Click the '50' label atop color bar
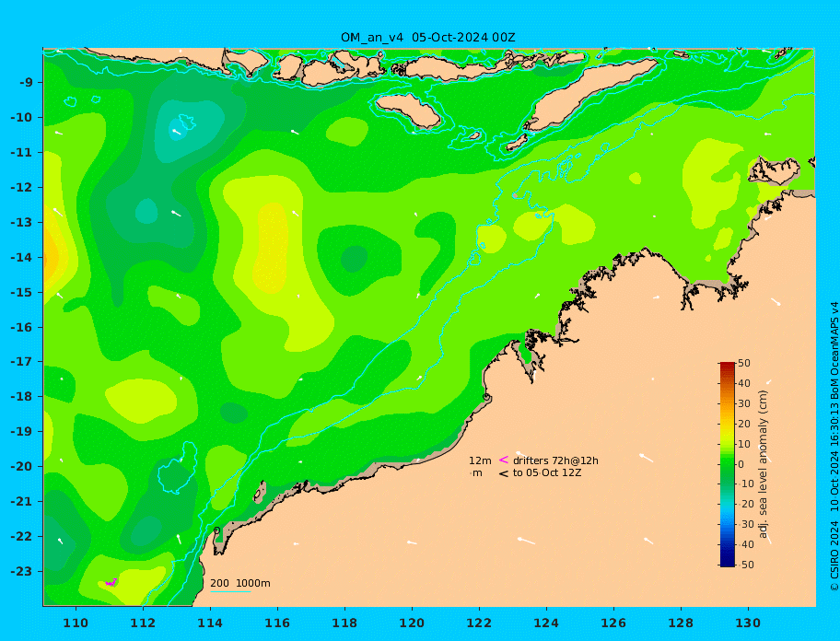 click(744, 363)
